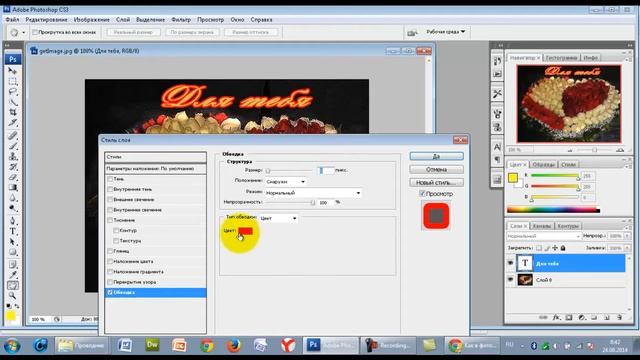
Task: Enable the Внутренняя тень checkbox
Action: pyautogui.click(x=110, y=189)
